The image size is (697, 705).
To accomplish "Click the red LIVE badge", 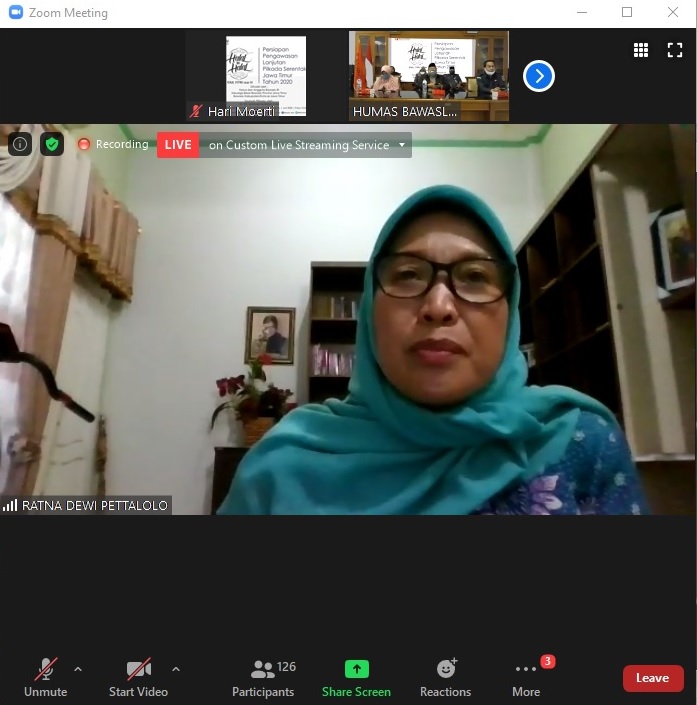I will 178,145.
